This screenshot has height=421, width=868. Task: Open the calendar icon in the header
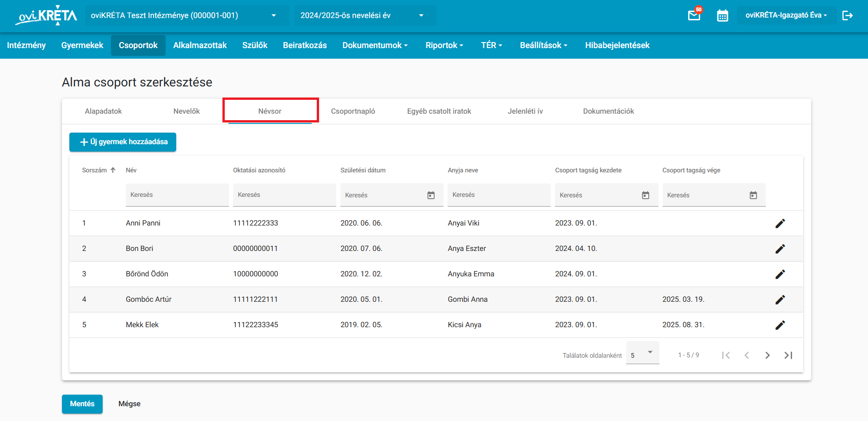coord(722,15)
